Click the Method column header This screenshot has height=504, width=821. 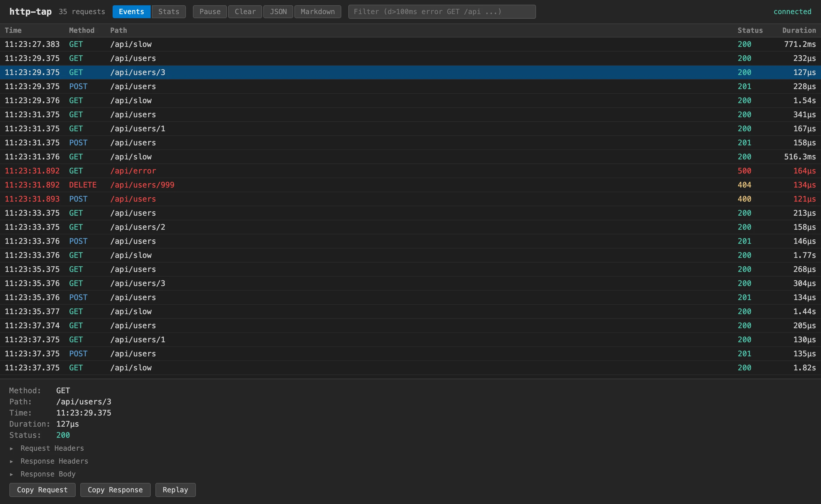tap(82, 30)
